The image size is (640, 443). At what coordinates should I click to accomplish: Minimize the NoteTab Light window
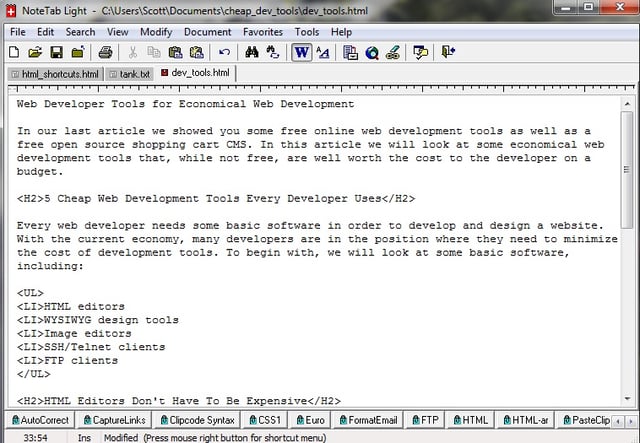(x=566, y=7)
